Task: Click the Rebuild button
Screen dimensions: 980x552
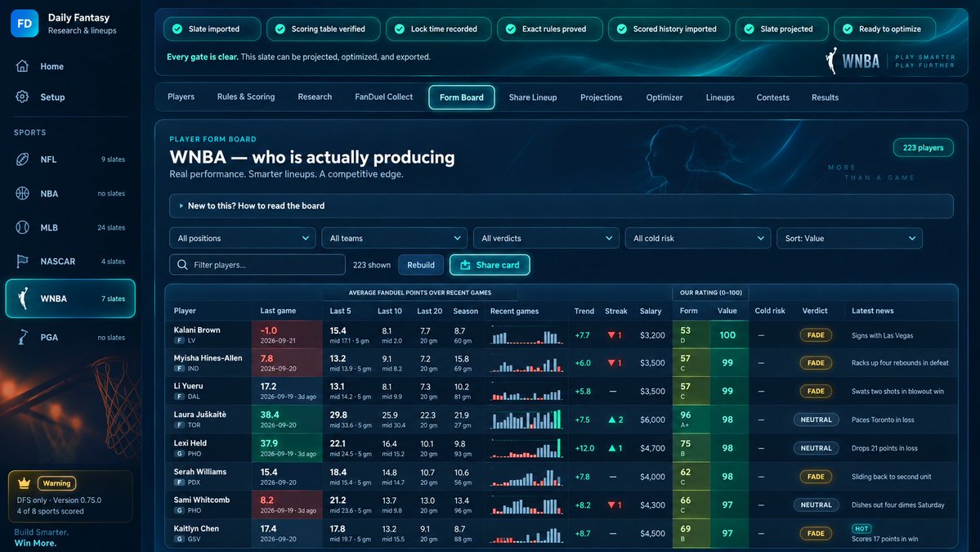Action: (421, 265)
